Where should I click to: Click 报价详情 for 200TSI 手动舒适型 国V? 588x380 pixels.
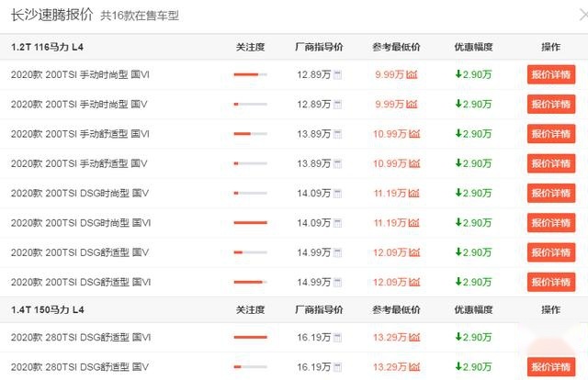(551, 163)
